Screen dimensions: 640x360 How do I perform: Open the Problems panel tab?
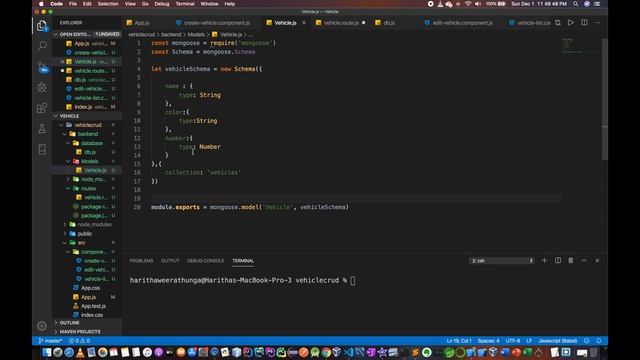141,260
